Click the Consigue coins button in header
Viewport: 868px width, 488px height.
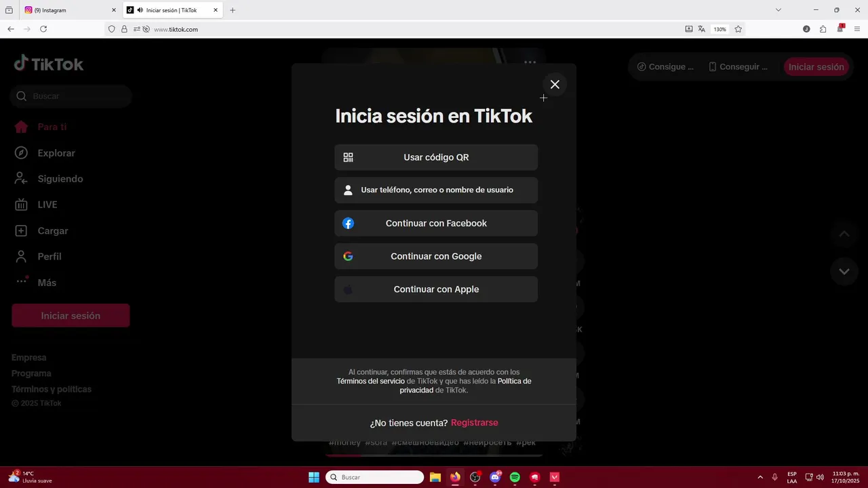(x=665, y=67)
